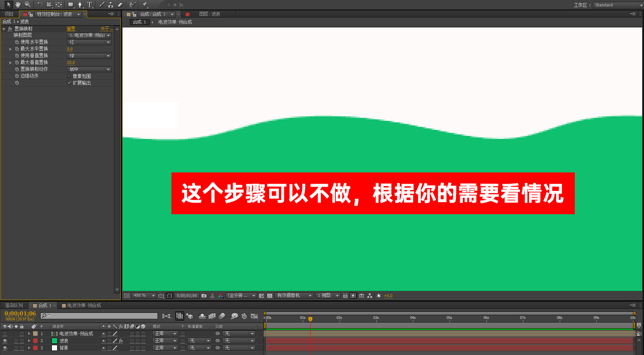The image size is (644, 355).
Task: Select the Selection arrow tool
Action: (x=9, y=5)
